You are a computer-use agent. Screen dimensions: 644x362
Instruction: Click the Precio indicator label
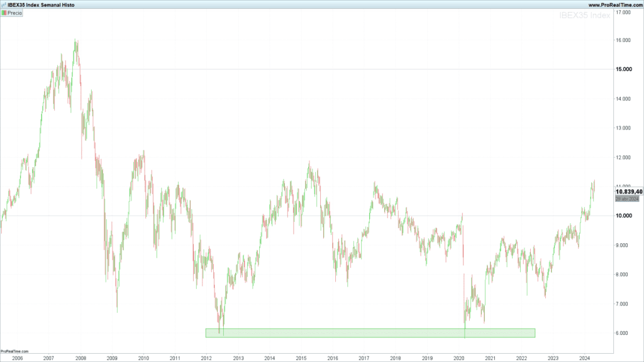(x=14, y=13)
